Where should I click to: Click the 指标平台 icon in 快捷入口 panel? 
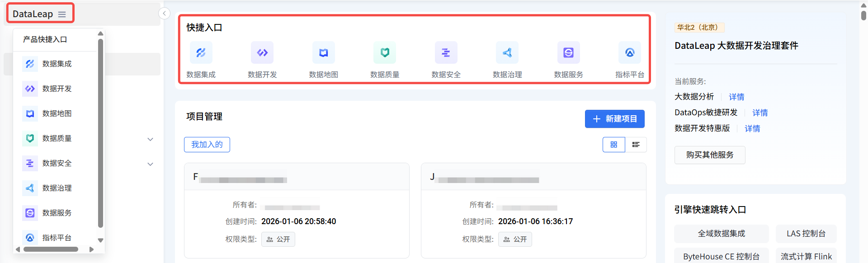pos(630,53)
